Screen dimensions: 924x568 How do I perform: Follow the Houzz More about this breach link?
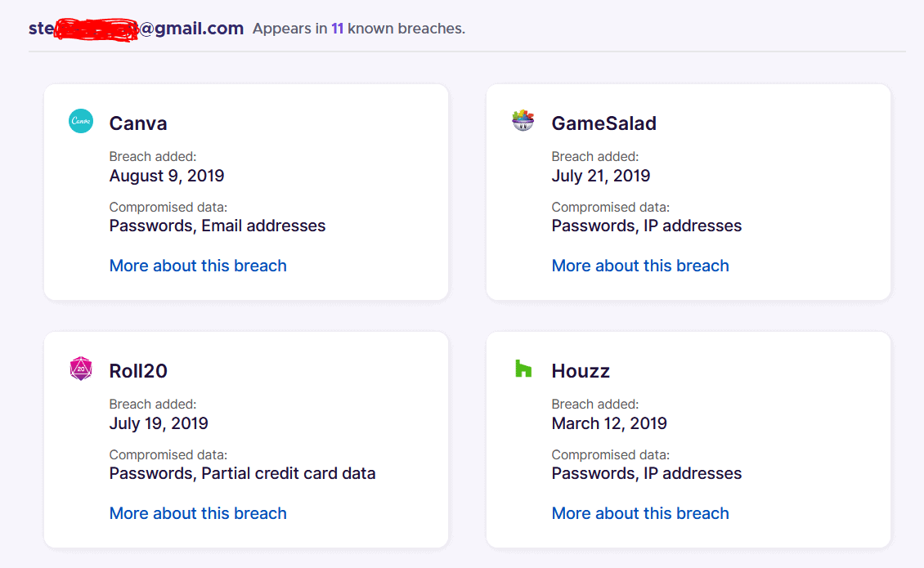(x=640, y=513)
